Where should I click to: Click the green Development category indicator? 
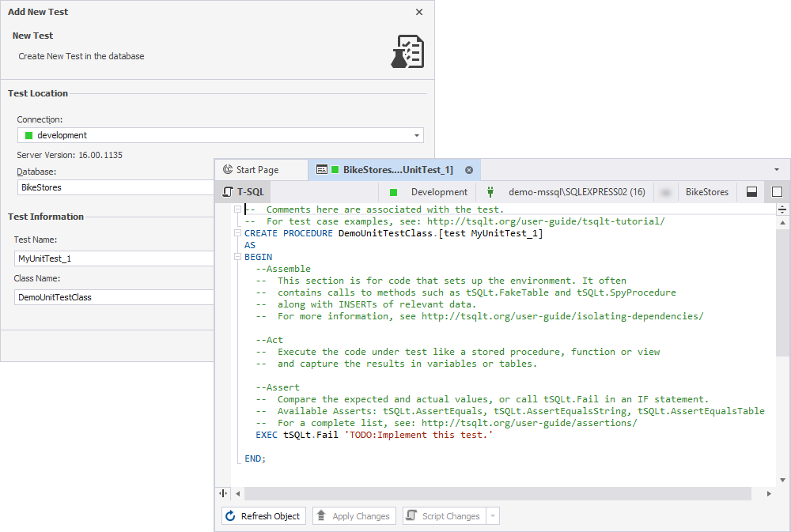pos(393,191)
